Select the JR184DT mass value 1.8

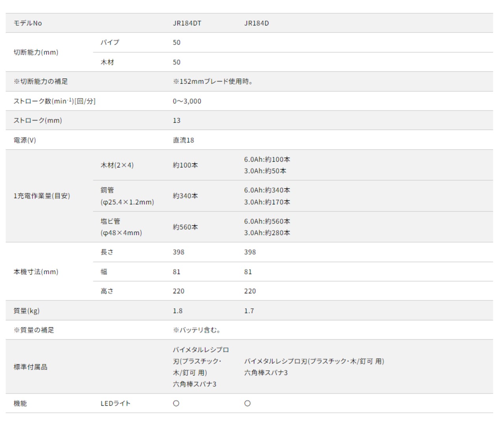point(178,311)
